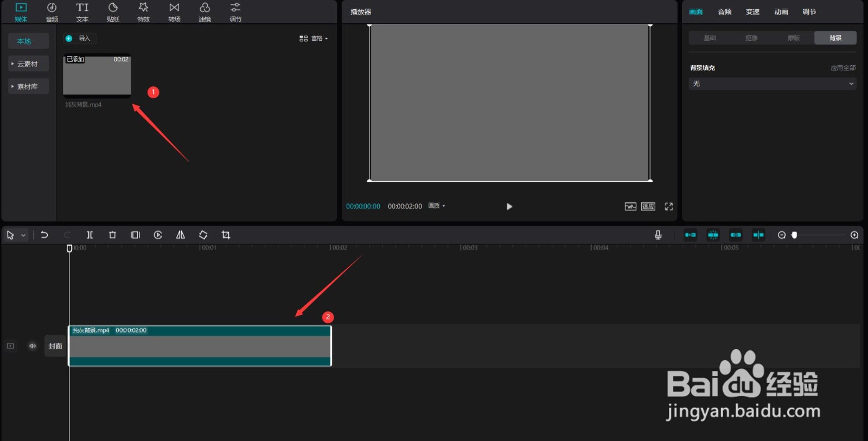Zoom out the timeline
This screenshot has width=868, height=441.
click(x=782, y=235)
